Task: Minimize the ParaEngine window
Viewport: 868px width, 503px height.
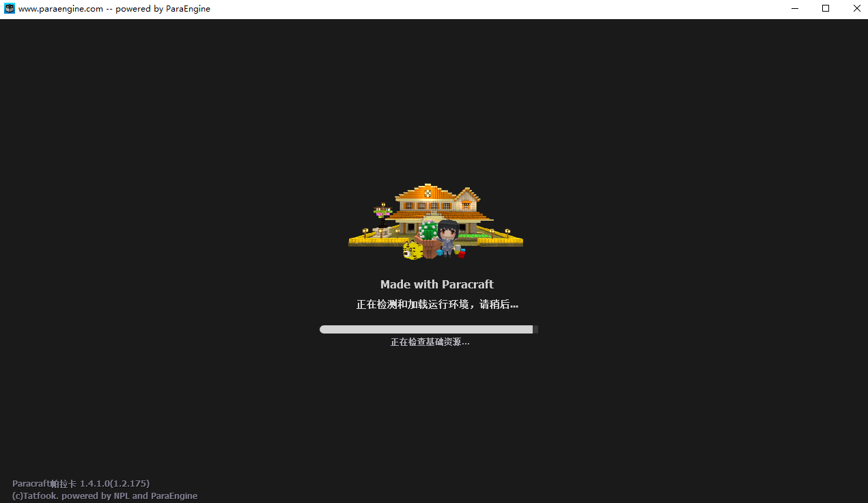Action: (795, 9)
